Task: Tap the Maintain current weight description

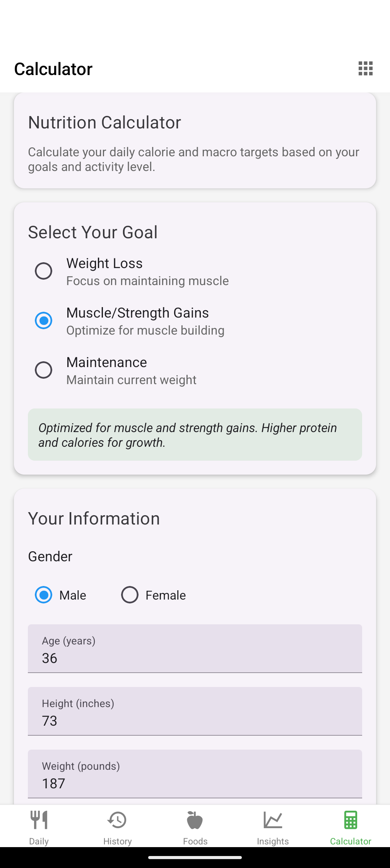Action: coord(132,380)
